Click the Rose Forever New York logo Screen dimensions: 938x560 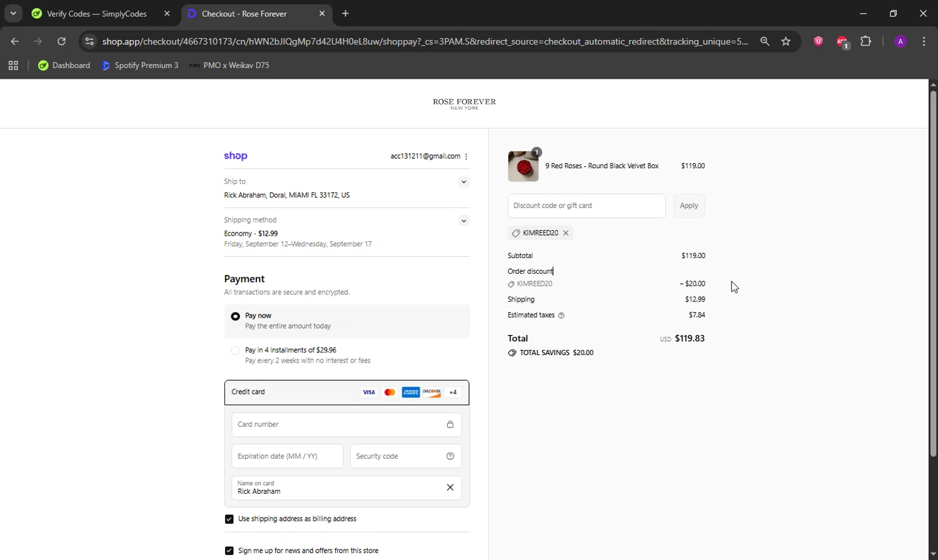[464, 104]
